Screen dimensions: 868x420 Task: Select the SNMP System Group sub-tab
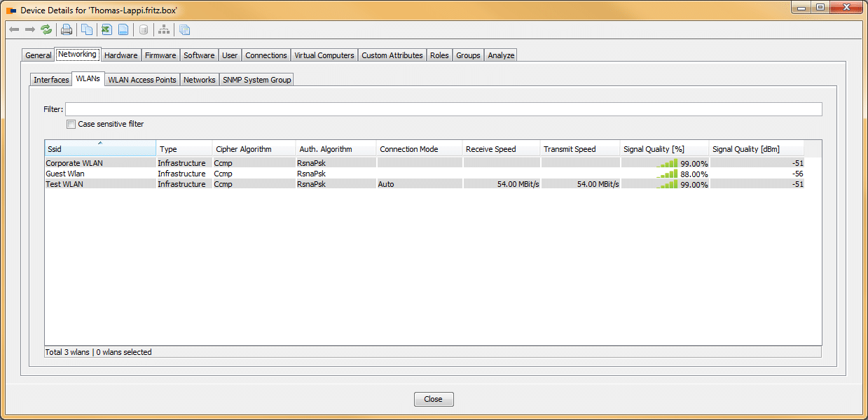tap(256, 80)
